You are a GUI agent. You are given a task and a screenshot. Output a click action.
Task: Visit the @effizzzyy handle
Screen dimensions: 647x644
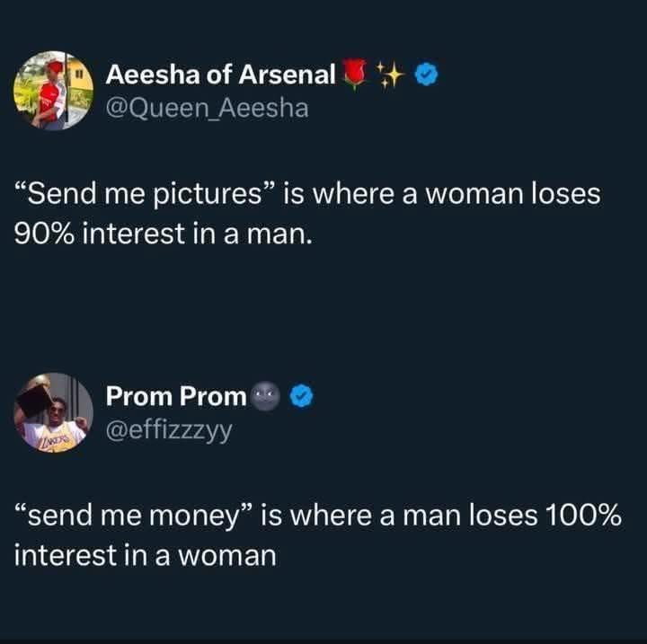pyautogui.click(x=169, y=430)
